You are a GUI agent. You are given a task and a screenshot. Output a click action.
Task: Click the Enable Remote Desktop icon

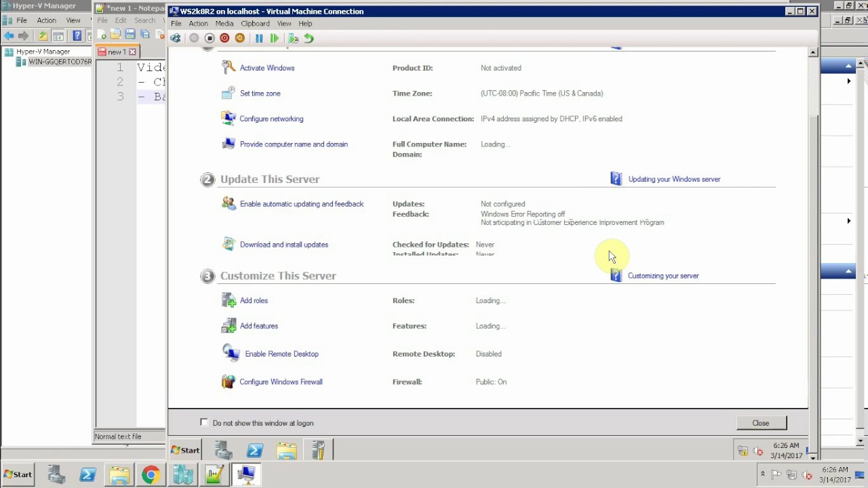(x=231, y=353)
